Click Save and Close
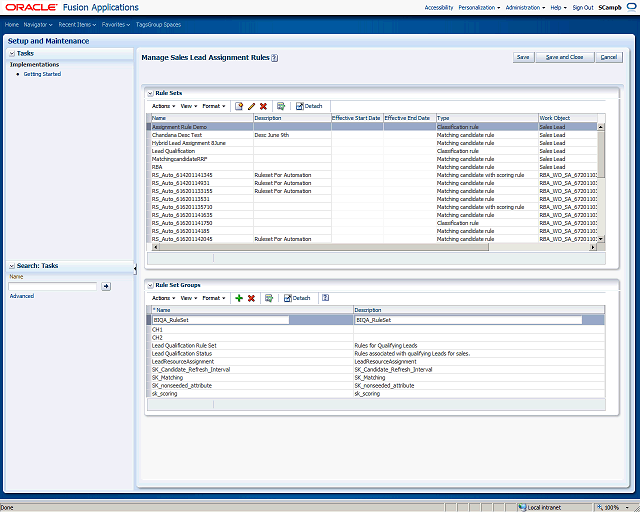 click(564, 57)
